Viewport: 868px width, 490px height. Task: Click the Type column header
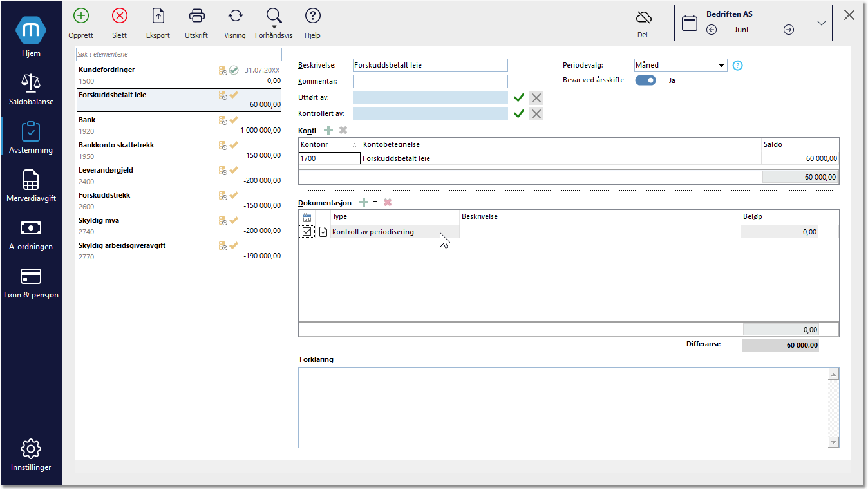[x=395, y=217]
